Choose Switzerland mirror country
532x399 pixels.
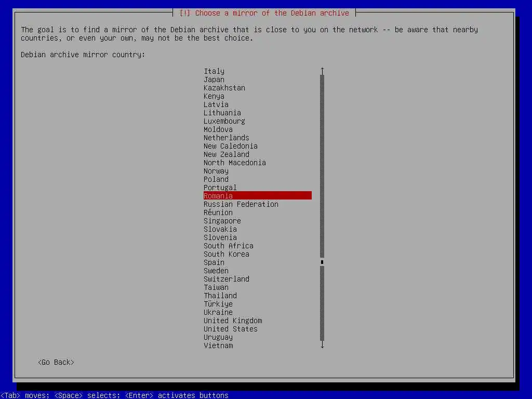pos(227,279)
